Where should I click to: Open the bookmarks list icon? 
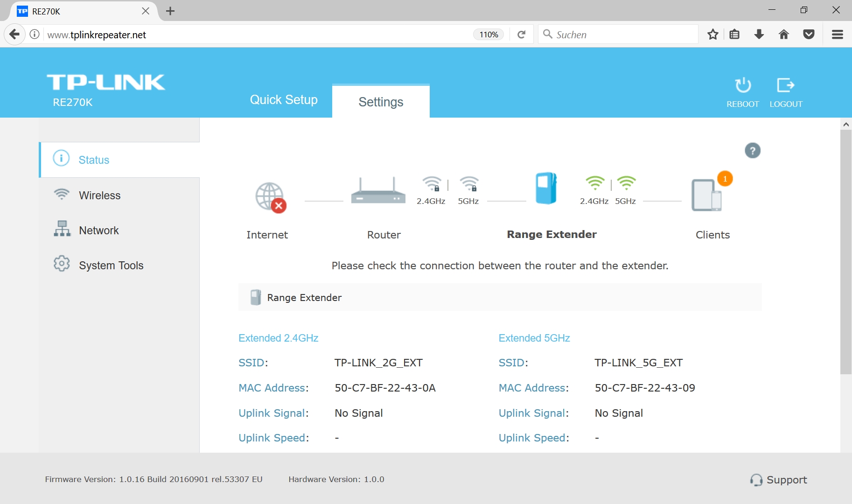(x=734, y=35)
